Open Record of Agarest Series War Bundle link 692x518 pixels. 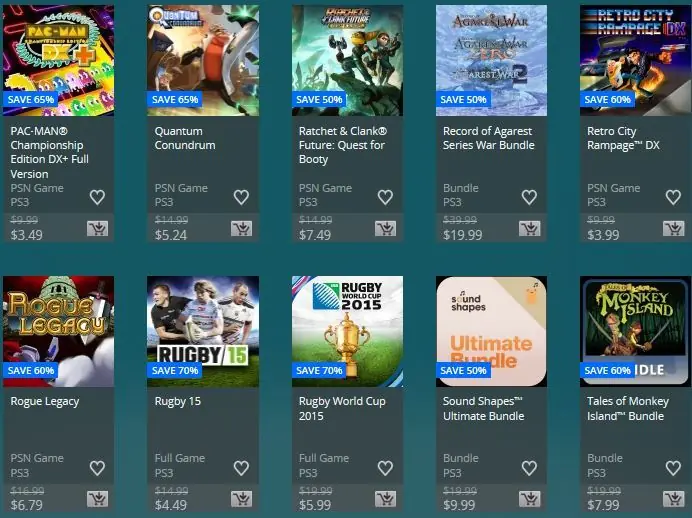pos(489,138)
